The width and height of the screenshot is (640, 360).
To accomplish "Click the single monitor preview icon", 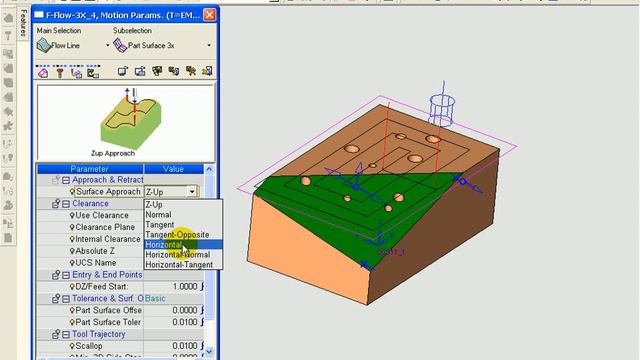I will click(122, 71).
